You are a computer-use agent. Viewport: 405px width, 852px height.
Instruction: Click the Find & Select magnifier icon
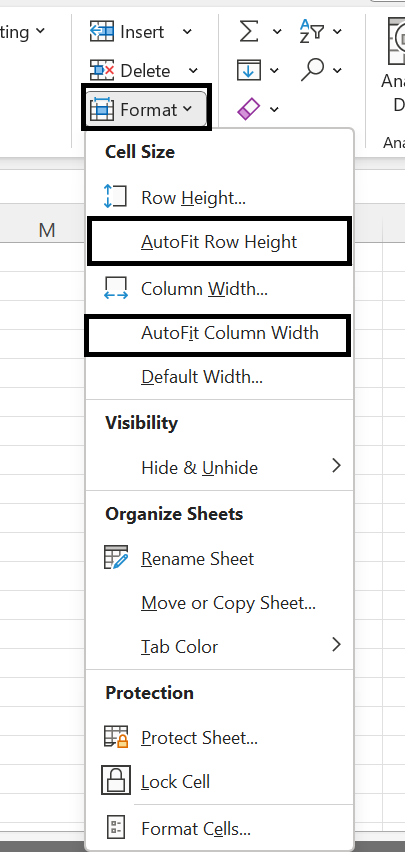pos(312,70)
